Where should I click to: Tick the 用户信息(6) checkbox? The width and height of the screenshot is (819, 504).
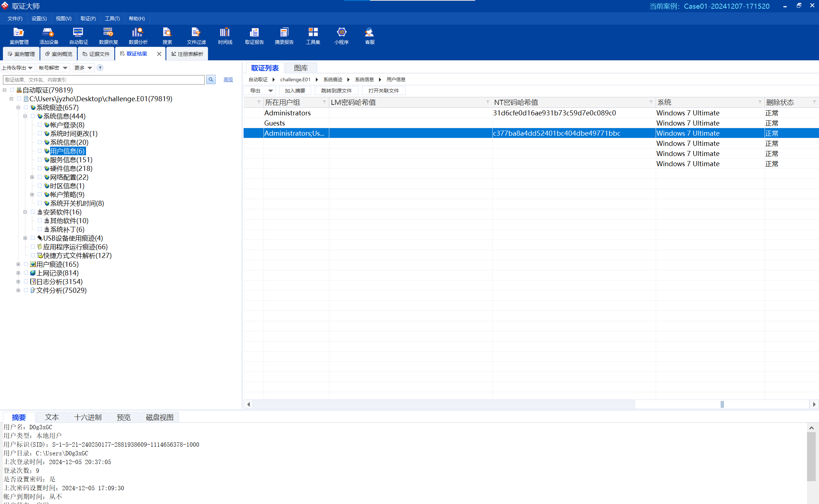pos(40,151)
